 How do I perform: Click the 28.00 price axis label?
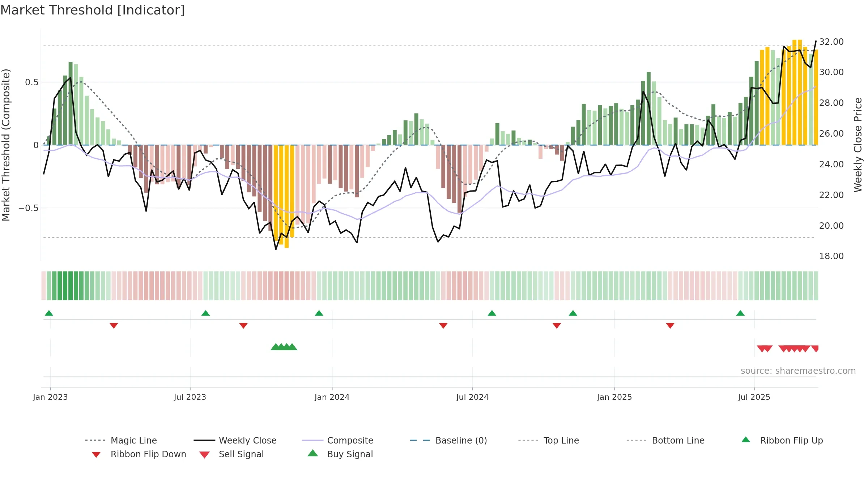(x=831, y=103)
